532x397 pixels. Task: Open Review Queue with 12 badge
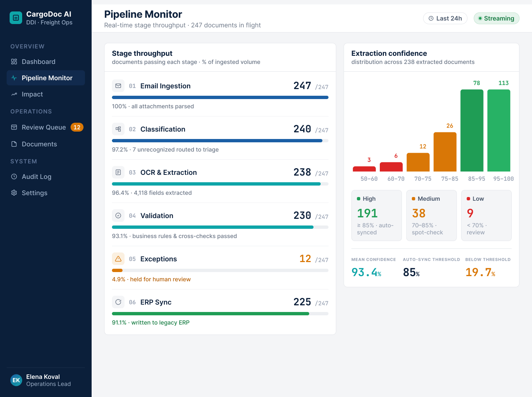coord(46,127)
